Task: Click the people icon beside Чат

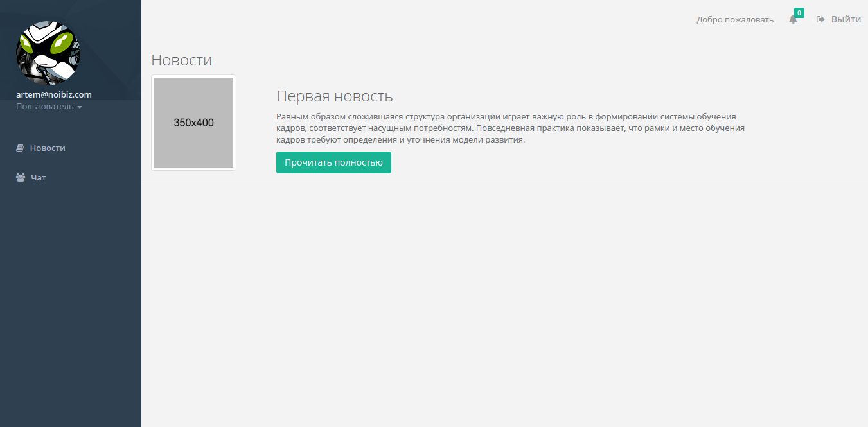Action: 21,177
